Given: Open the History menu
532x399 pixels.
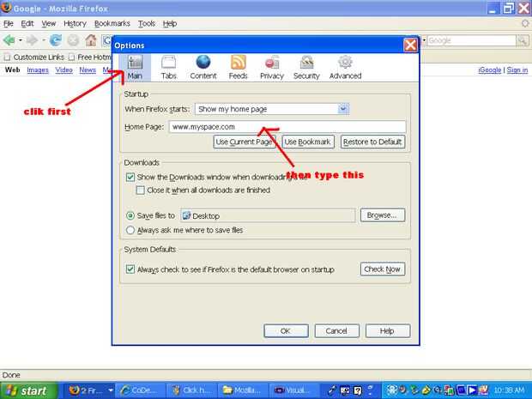Looking at the screenshot, I should pyautogui.click(x=75, y=23).
